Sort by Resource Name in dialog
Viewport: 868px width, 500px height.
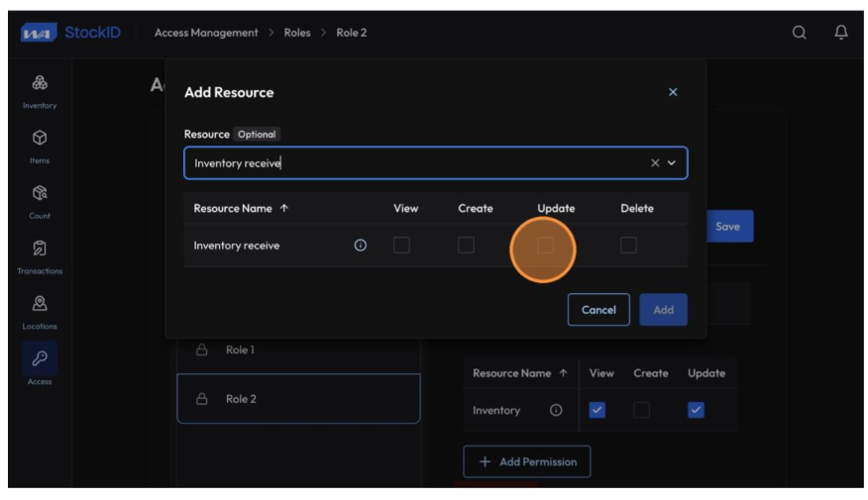coord(241,209)
